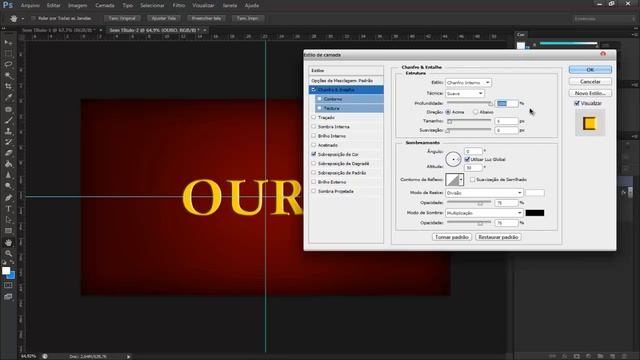Enable Sombra Interna checkbox
The width and height of the screenshot is (640, 360).
tap(313, 127)
